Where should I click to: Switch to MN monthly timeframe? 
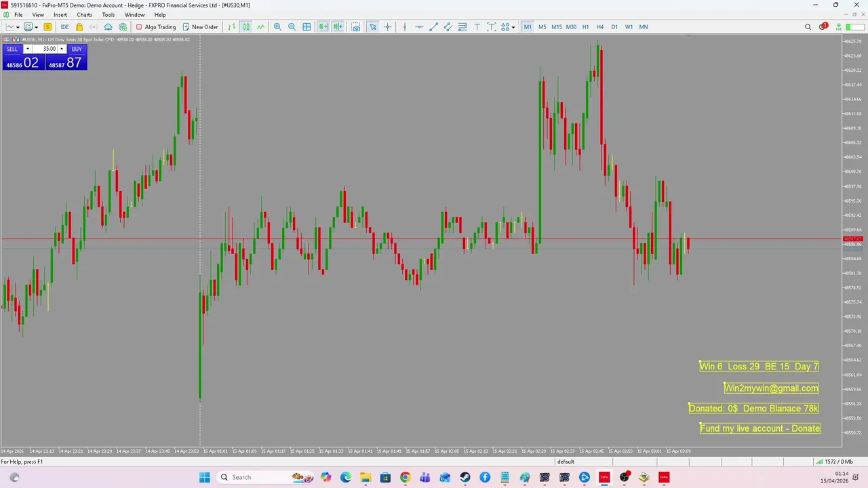pyautogui.click(x=644, y=27)
